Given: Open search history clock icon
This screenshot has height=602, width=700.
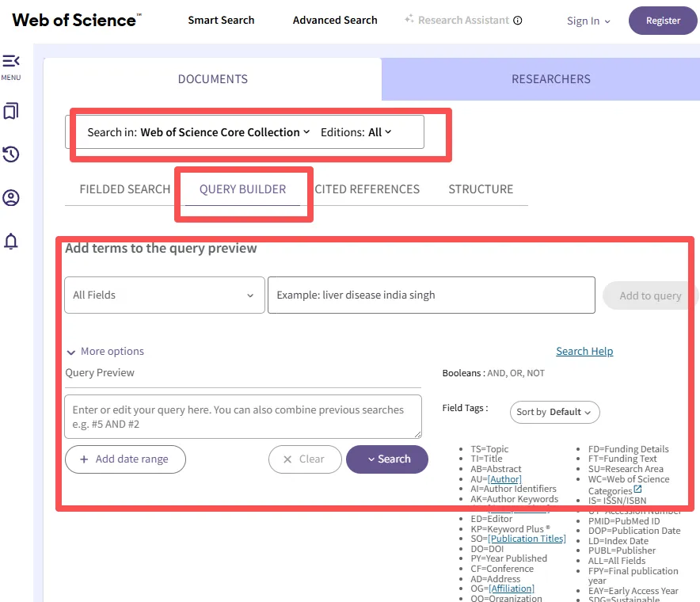Looking at the screenshot, I should [11, 154].
